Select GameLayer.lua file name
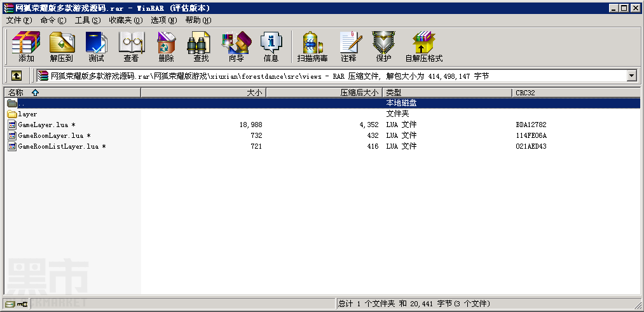 46,125
